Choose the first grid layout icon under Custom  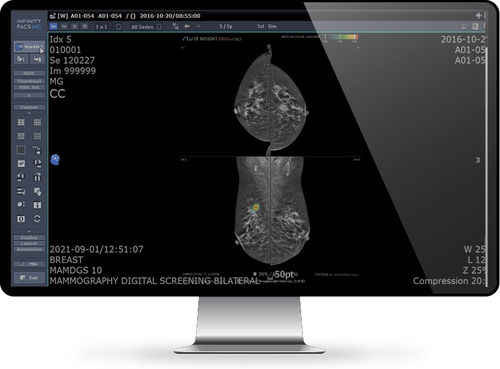tap(21, 122)
